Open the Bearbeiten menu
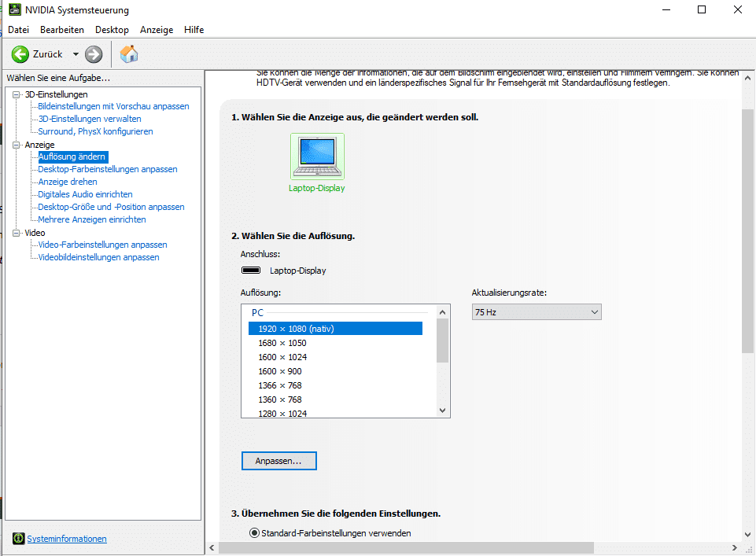 (x=61, y=30)
